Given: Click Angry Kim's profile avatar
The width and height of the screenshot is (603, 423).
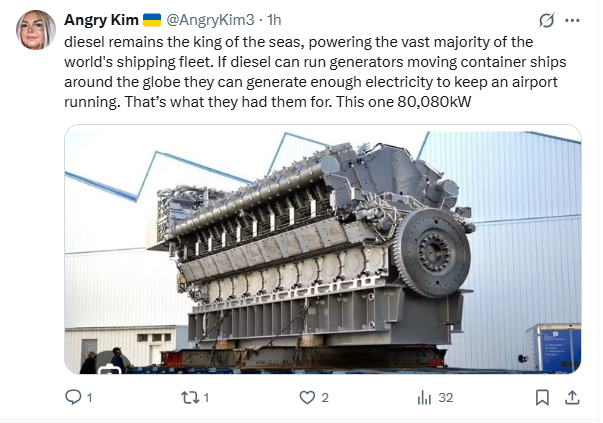Looking at the screenshot, I should coord(36,30).
